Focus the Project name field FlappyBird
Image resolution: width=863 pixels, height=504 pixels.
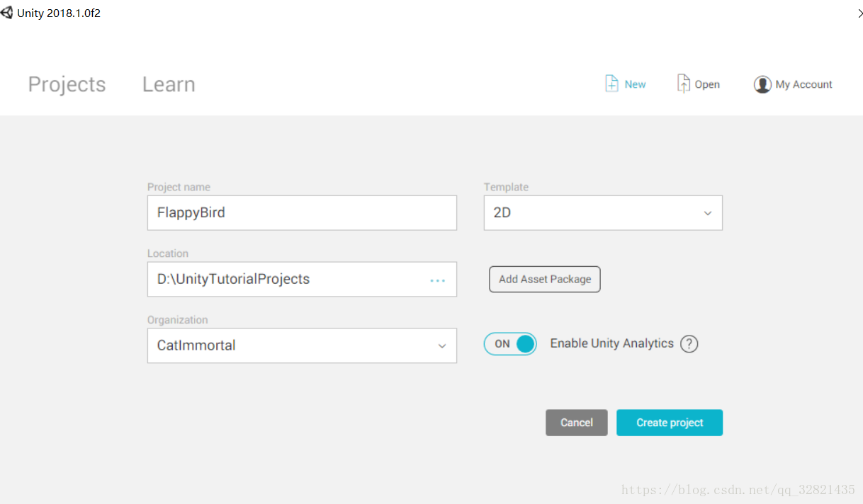point(302,213)
